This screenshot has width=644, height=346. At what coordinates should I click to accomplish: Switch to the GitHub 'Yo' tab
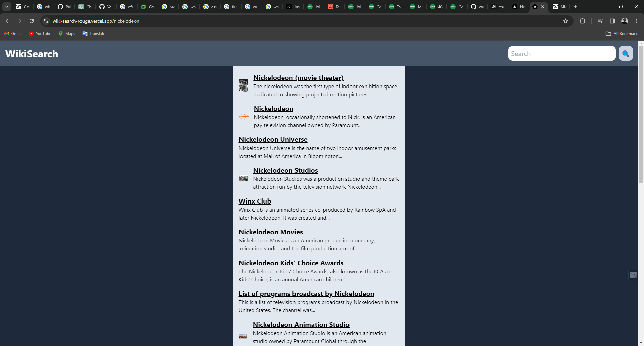(x=106, y=7)
